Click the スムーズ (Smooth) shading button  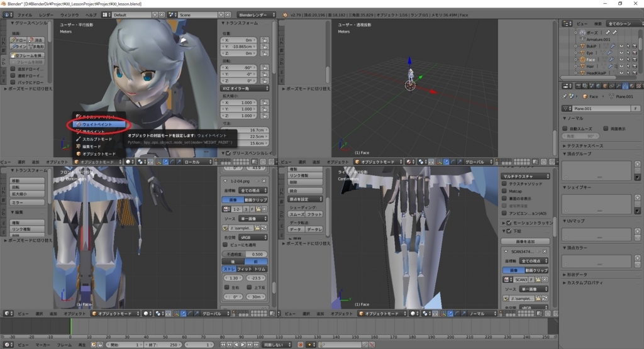pos(297,214)
